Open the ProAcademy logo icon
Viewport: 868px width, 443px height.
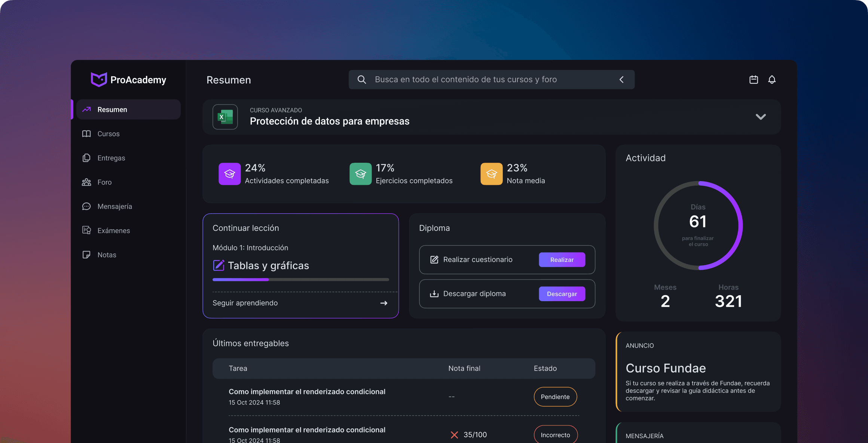pos(98,79)
